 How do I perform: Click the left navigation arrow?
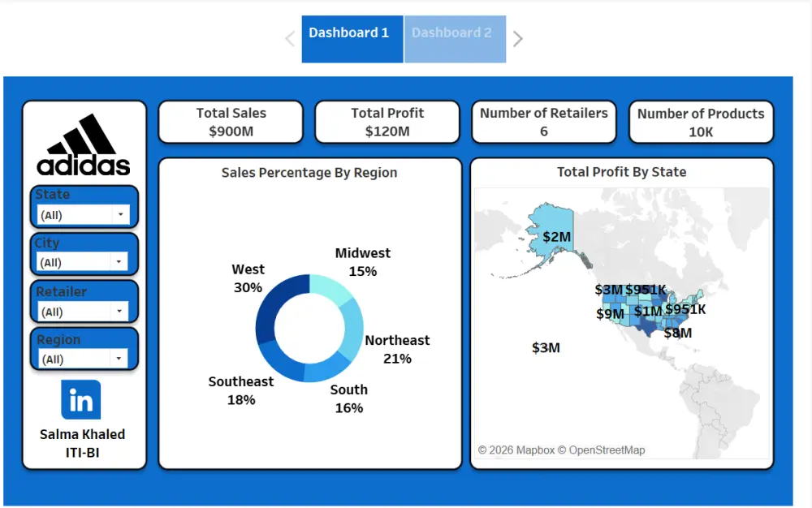click(289, 39)
